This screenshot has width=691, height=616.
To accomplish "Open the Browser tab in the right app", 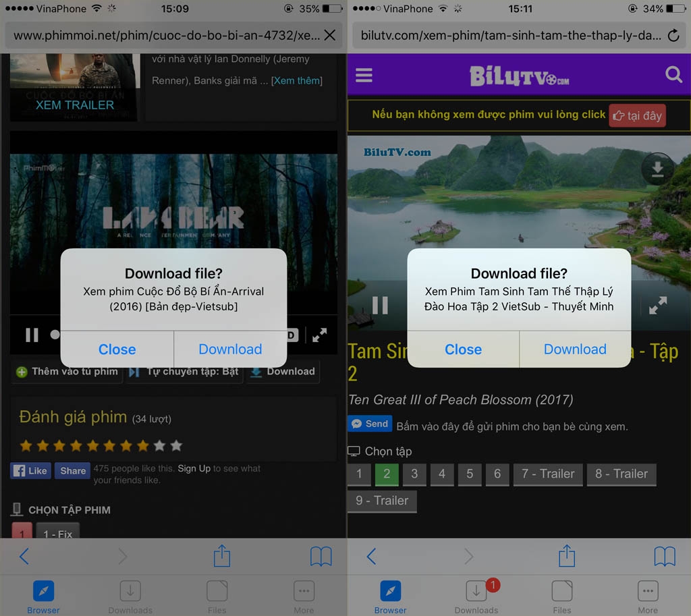I will 390,597.
